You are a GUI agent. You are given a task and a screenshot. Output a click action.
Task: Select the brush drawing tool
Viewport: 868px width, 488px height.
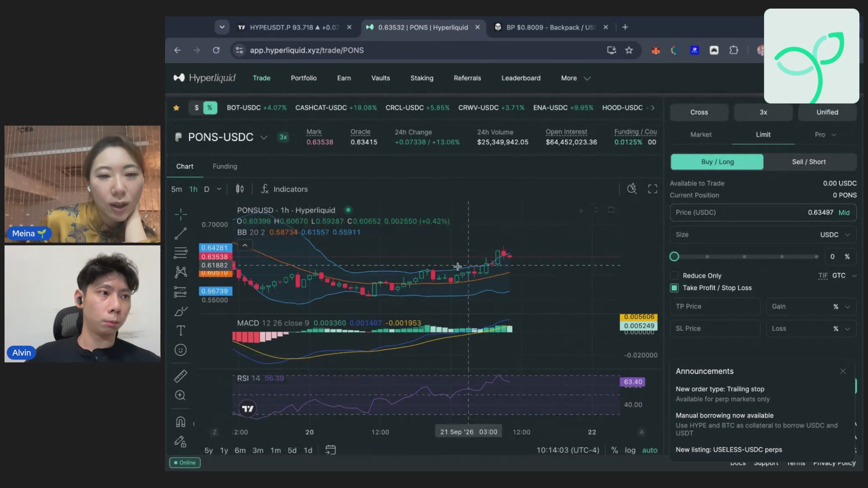(x=180, y=311)
